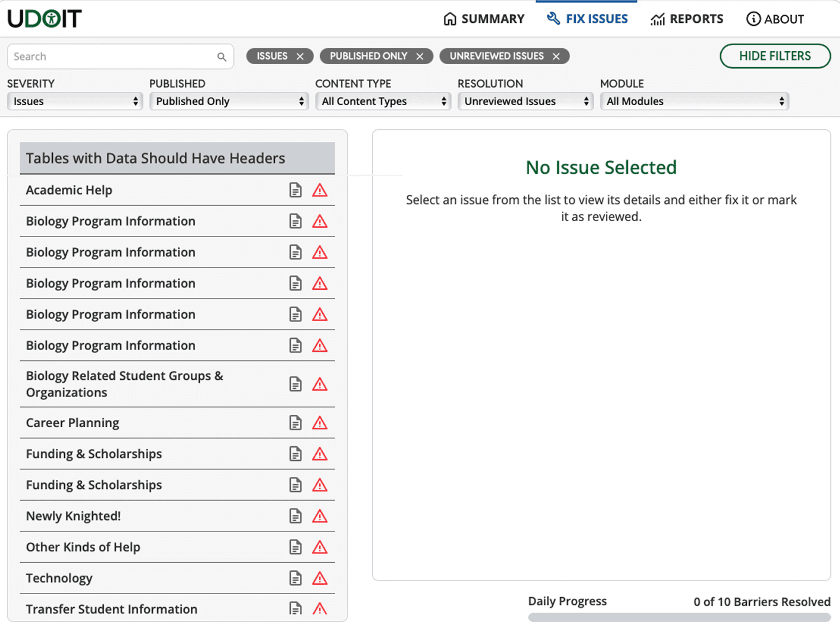The width and height of the screenshot is (840, 630).
Task: Click the Daily Progress bar
Action: pyautogui.click(x=679, y=617)
